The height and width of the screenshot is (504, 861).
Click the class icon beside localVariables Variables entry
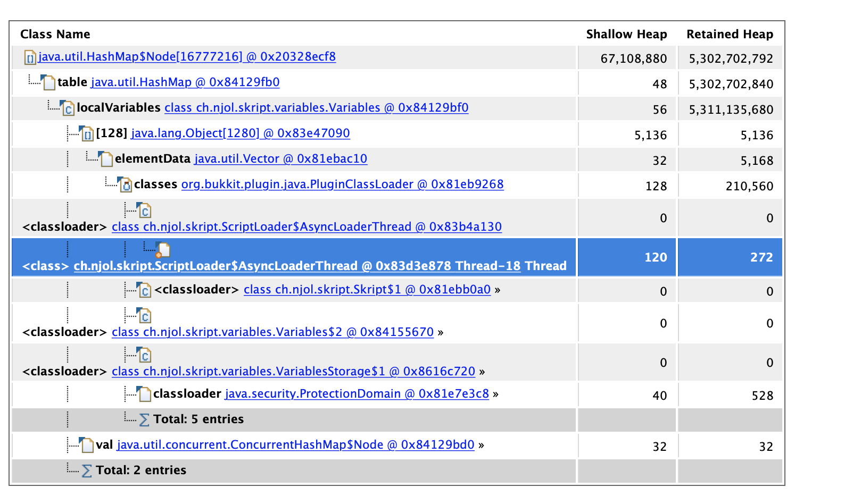[68, 108]
